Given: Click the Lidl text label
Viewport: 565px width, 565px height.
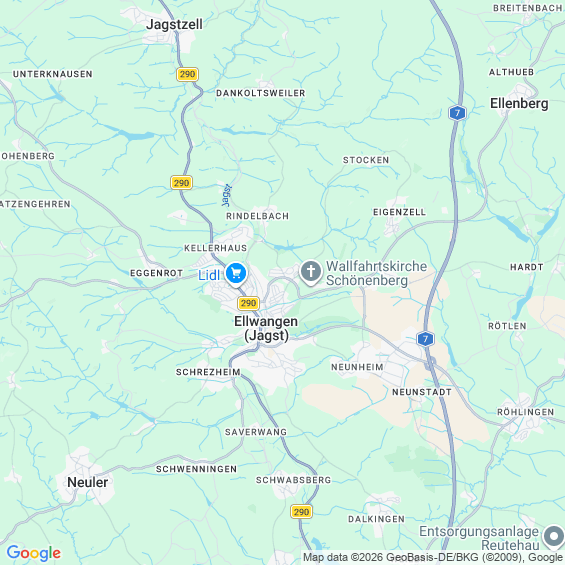Looking at the screenshot, I should [x=209, y=275].
